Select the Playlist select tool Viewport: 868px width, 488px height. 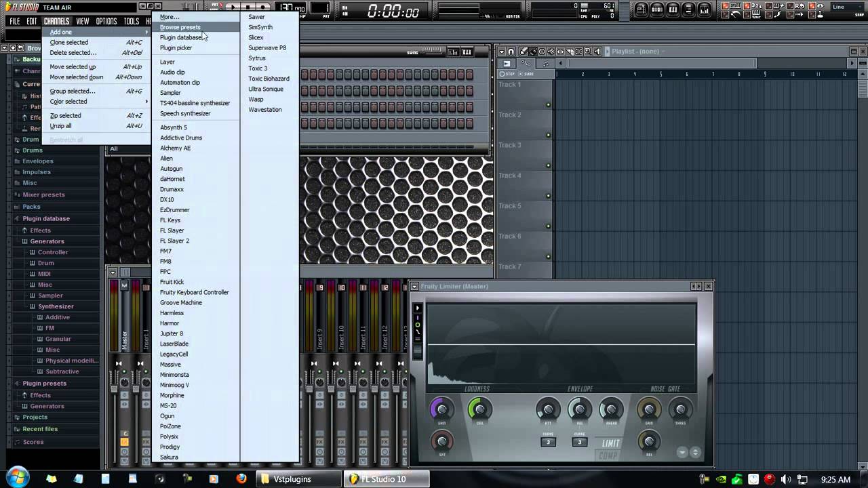tap(578, 52)
